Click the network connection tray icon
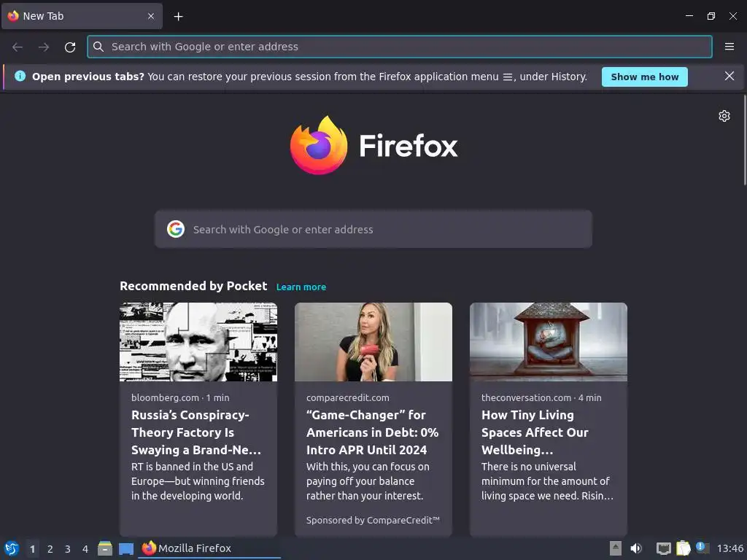This screenshot has height=560, width=747. pyautogui.click(x=663, y=548)
